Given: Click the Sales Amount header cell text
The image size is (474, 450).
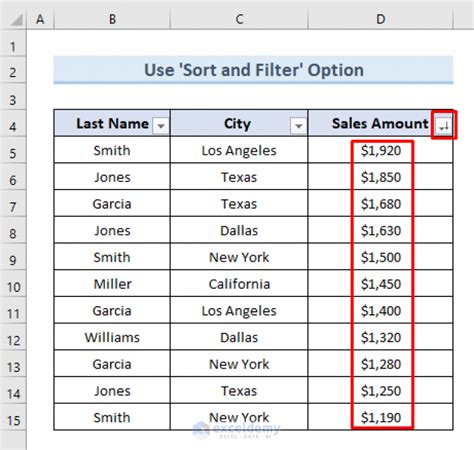Looking at the screenshot, I should point(380,123).
